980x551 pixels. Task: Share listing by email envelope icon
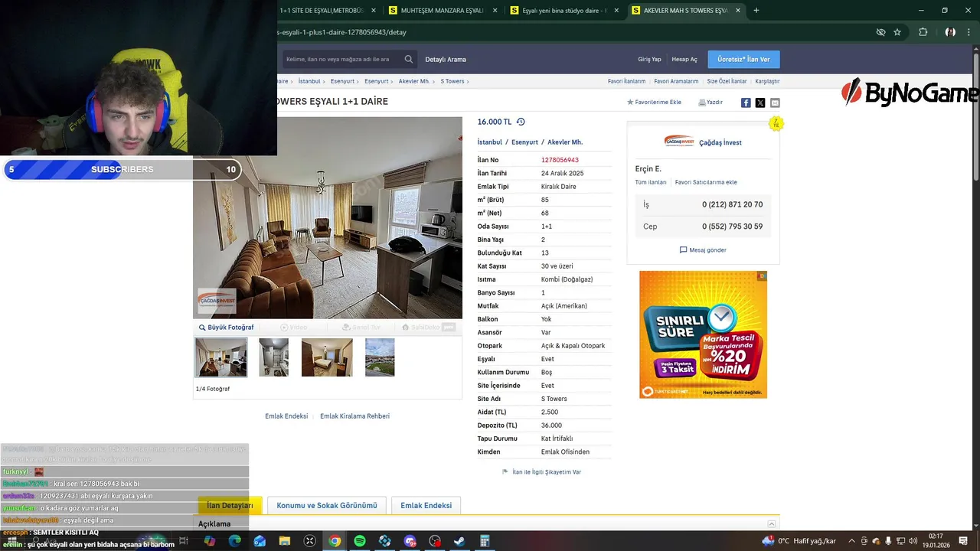point(775,103)
